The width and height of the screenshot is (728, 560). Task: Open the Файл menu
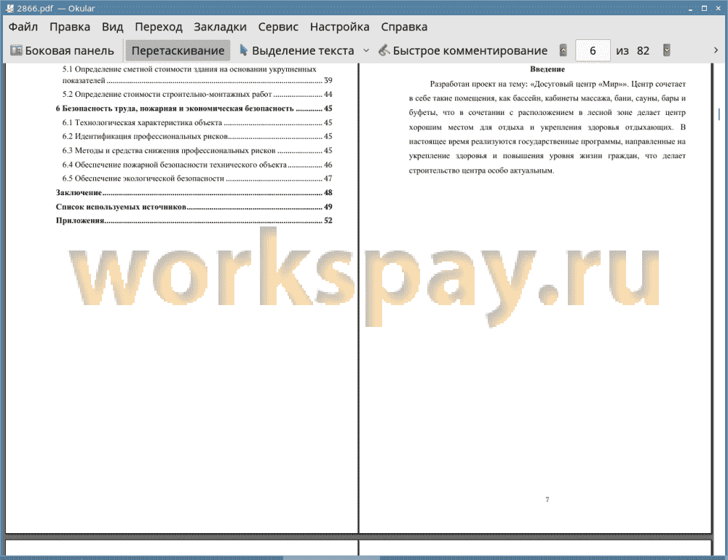(23, 27)
